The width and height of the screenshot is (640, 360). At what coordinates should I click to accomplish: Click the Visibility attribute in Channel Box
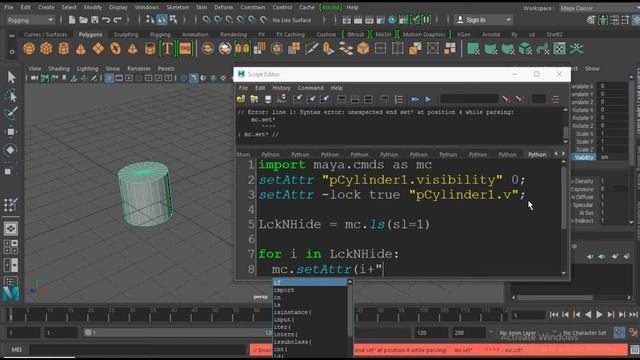click(x=584, y=157)
